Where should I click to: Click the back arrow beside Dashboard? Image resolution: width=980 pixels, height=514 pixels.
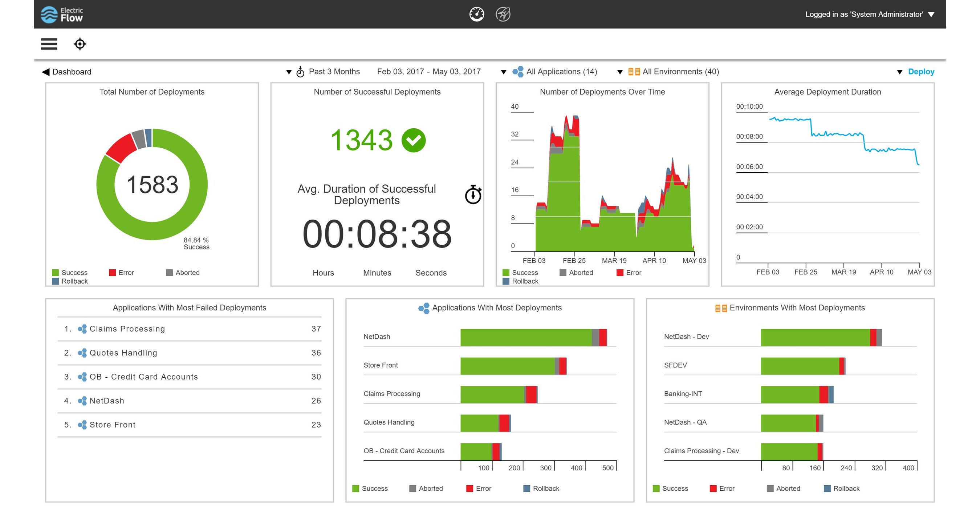45,72
